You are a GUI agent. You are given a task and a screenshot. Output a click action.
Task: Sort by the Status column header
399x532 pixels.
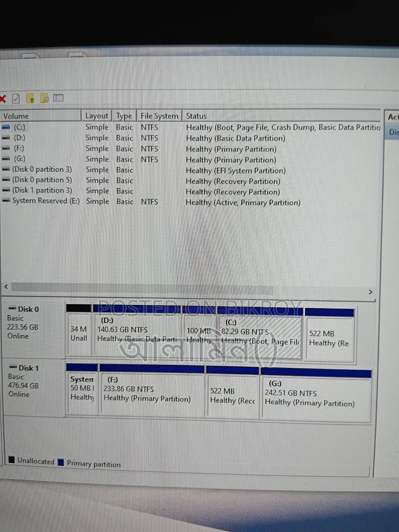(x=281, y=116)
